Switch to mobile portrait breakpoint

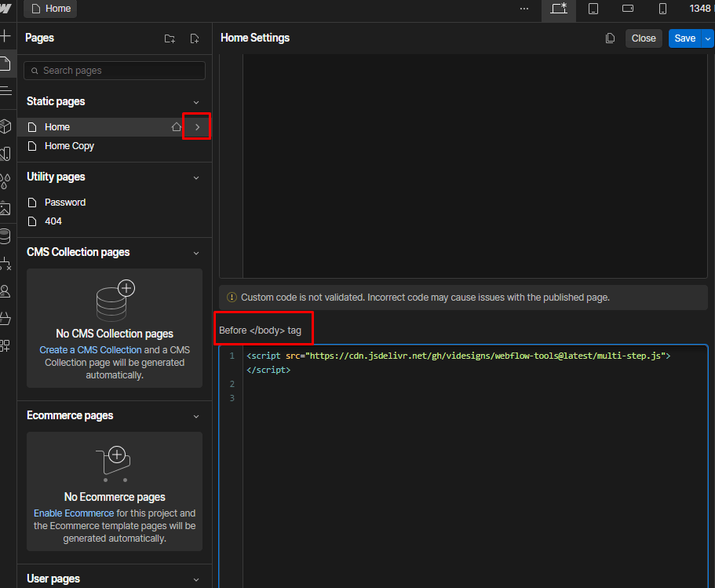click(x=662, y=8)
